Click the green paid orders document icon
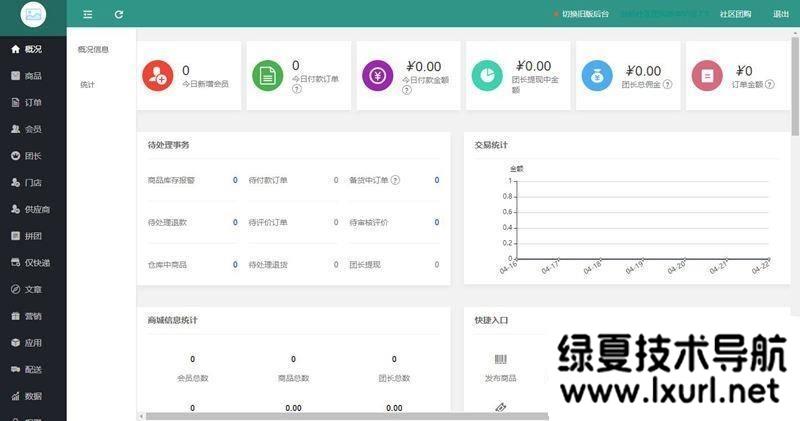800x421 pixels. (267, 75)
